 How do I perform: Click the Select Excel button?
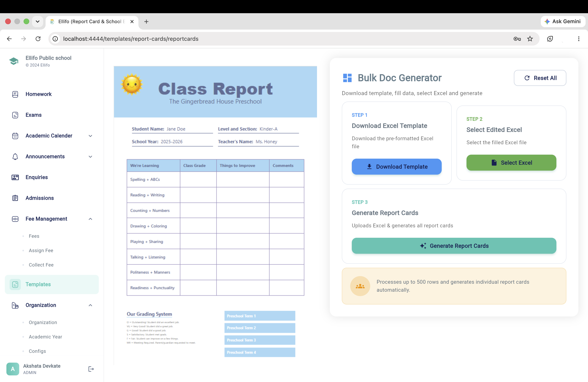[x=511, y=163]
